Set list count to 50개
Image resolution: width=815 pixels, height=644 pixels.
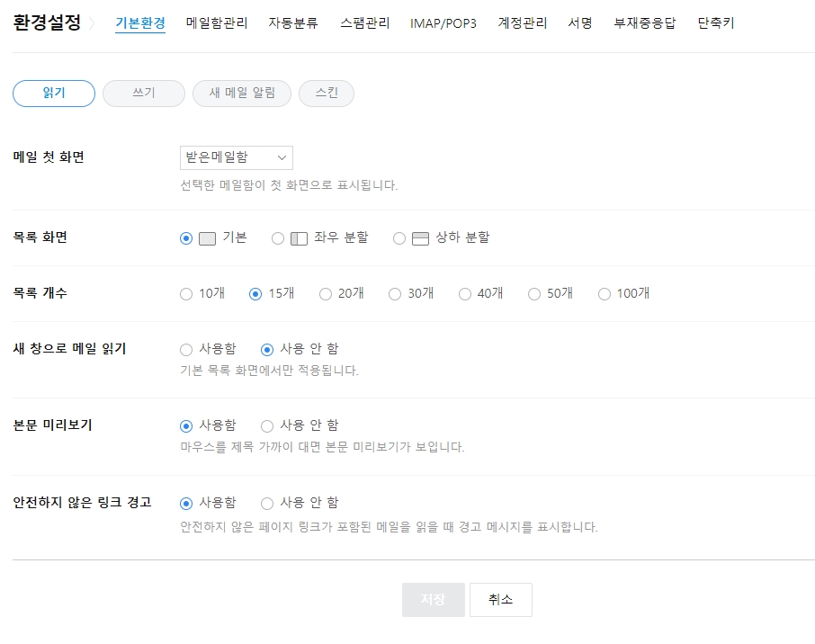click(x=534, y=294)
